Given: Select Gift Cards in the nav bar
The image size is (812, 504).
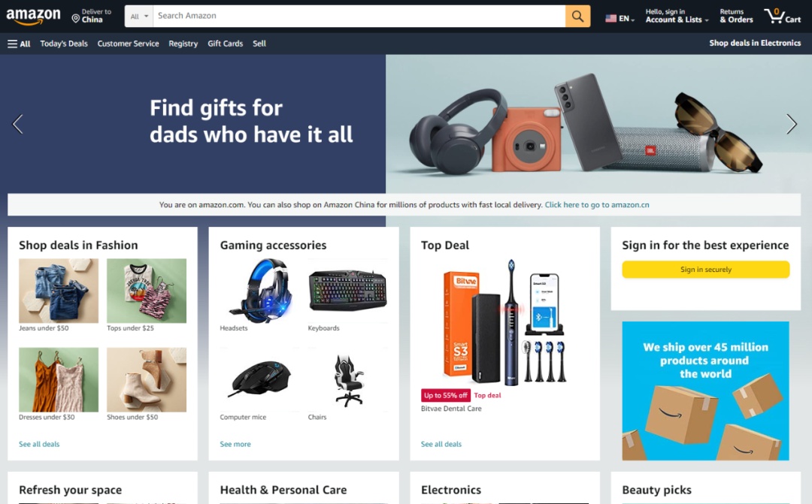Looking at the screenshot, I should tap(226, 44).
